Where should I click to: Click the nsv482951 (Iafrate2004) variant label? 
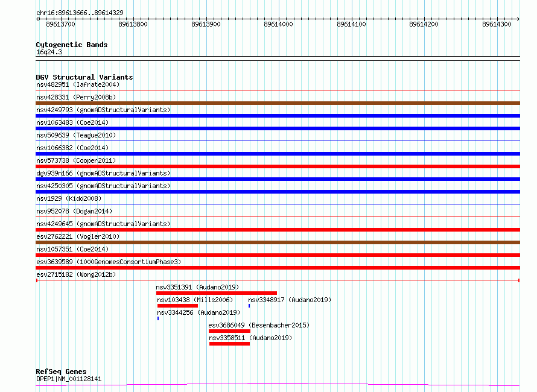point(78,84)
